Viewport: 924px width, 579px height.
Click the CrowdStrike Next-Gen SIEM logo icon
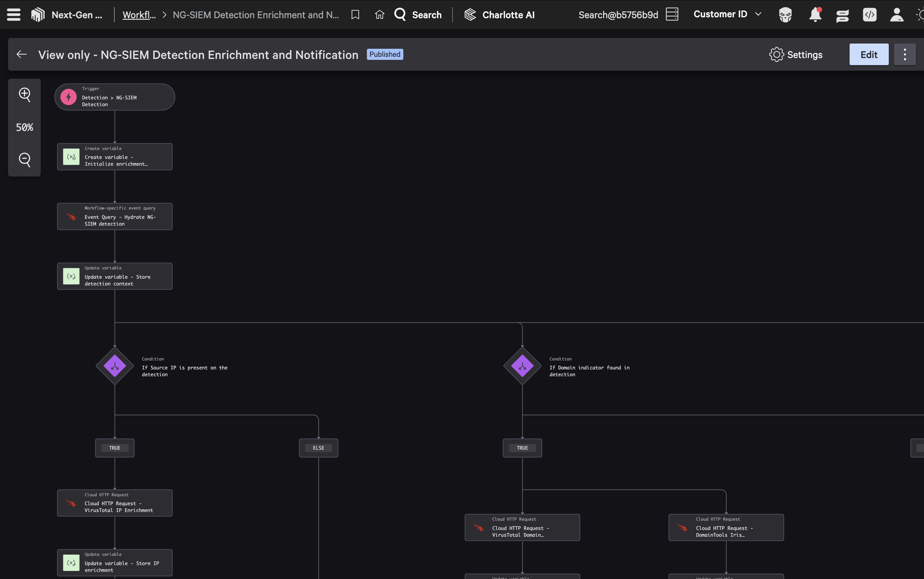click(38, 15)
